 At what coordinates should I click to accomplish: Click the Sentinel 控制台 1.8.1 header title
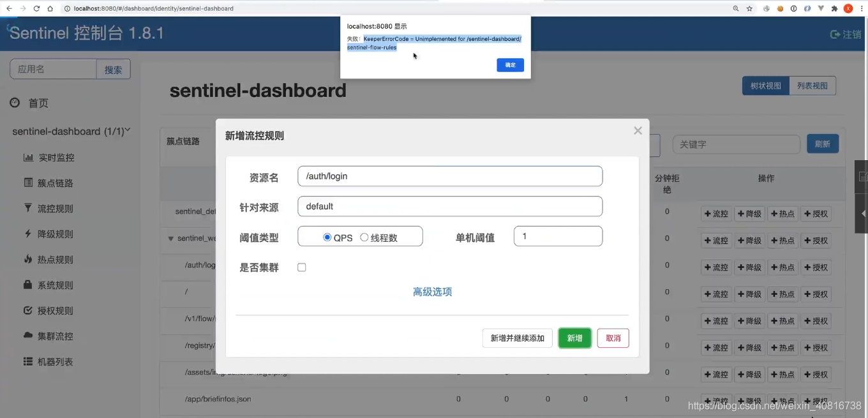click(x=87, y=33)
